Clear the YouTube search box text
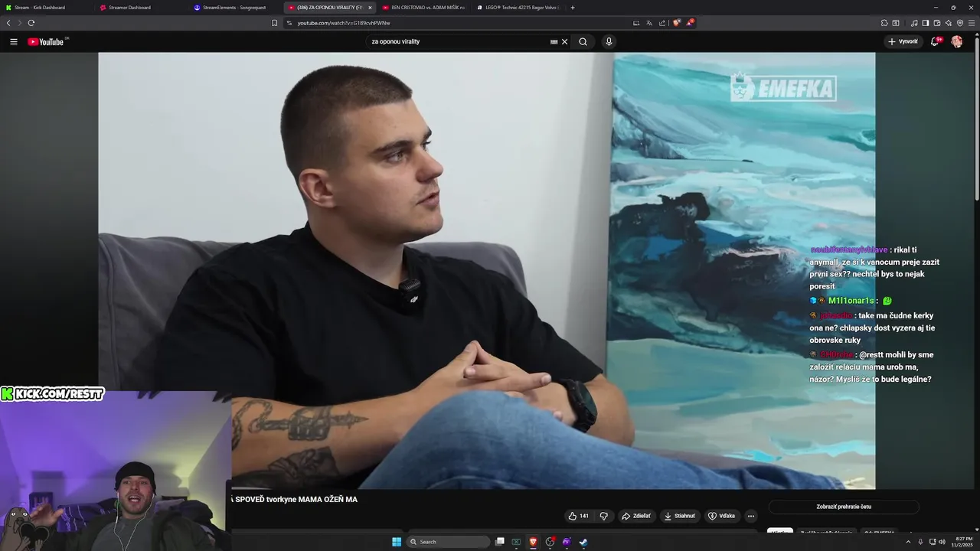Screen dimensions: 980x551 (x=565, y=41)
